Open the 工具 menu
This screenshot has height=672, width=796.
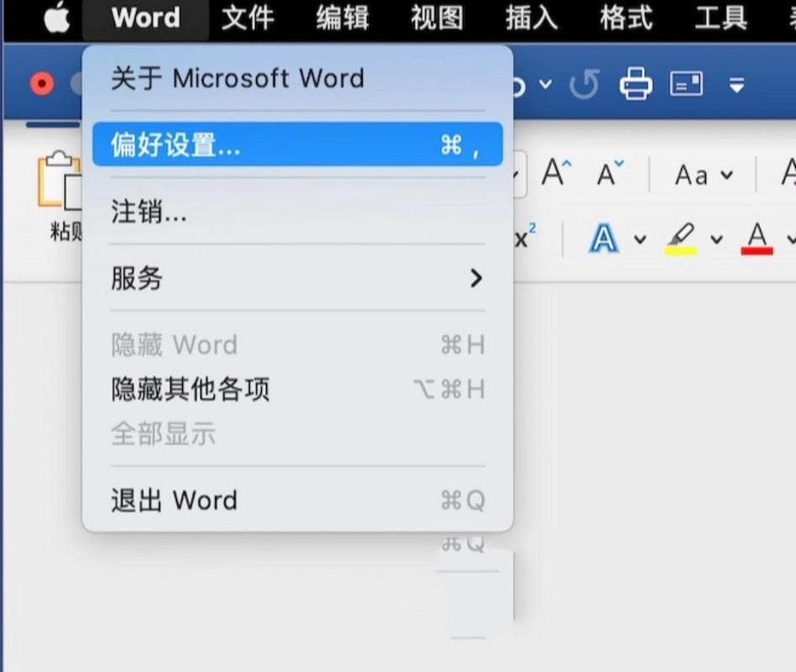click(x=721, y=18)
